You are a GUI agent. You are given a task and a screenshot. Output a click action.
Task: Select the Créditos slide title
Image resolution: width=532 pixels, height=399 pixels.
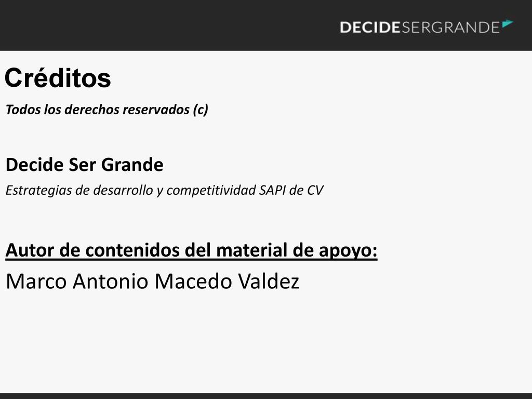58,78
